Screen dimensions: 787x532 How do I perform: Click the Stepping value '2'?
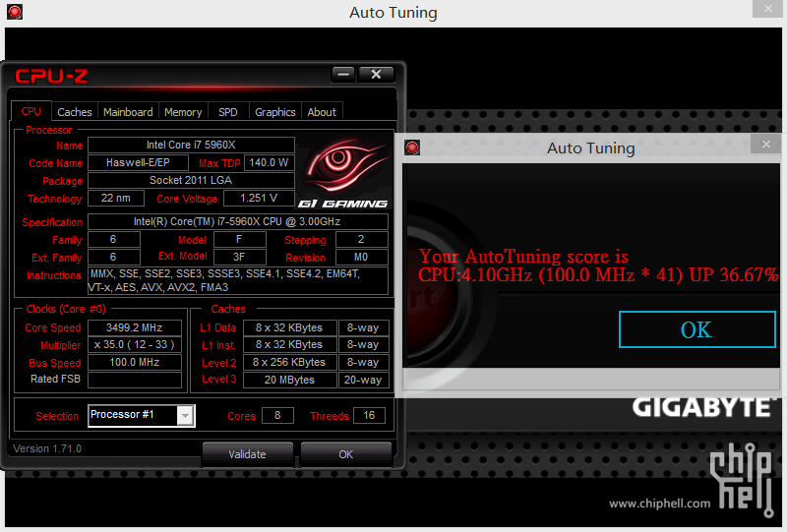tap(361, 239)
